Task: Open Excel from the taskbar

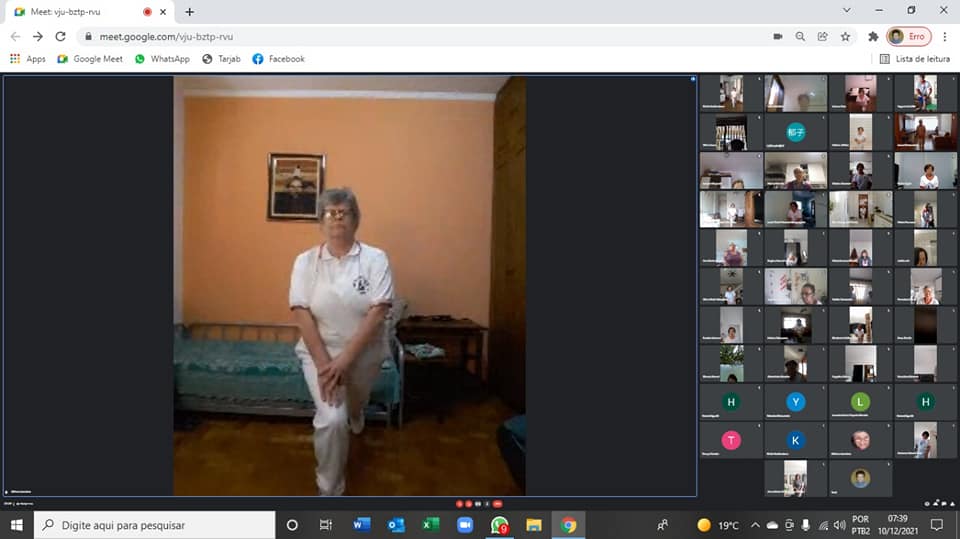Action: pyautogui.click(x=431, y=525)
